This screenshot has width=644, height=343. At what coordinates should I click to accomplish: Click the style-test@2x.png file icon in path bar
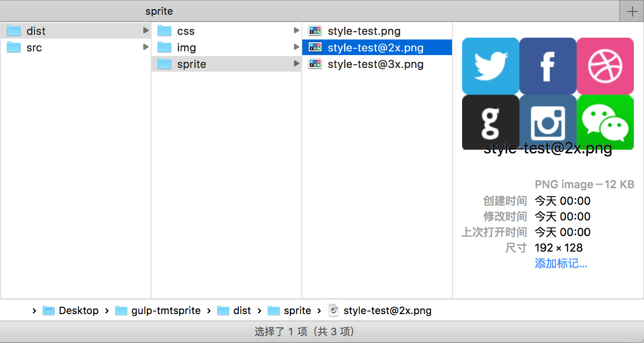[334, 311]
